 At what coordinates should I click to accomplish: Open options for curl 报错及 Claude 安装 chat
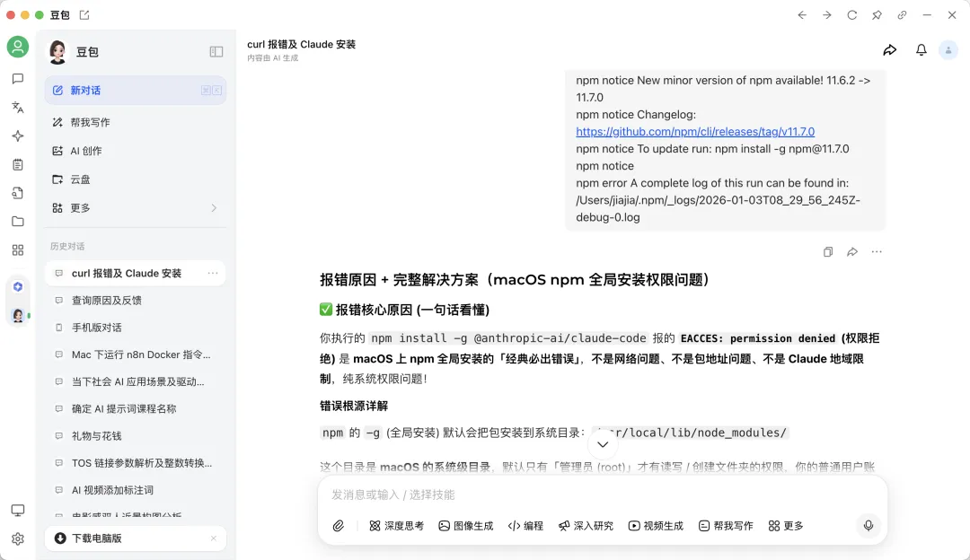point(213,273)
